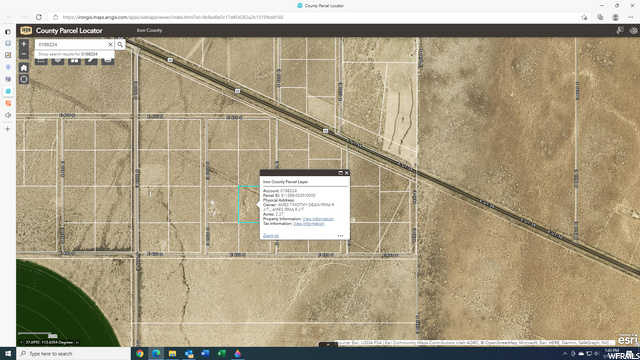Add this page to browser favorites
640x360 pixels.
[x=584, y=17]
